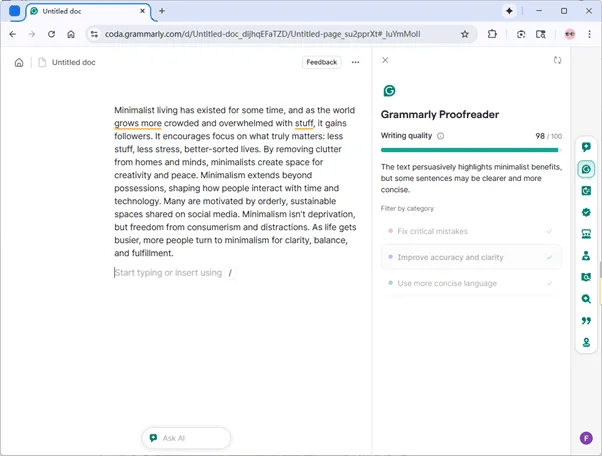
Task: Open the rewrite agent icon below Proofreader
Action: (586, 190)
